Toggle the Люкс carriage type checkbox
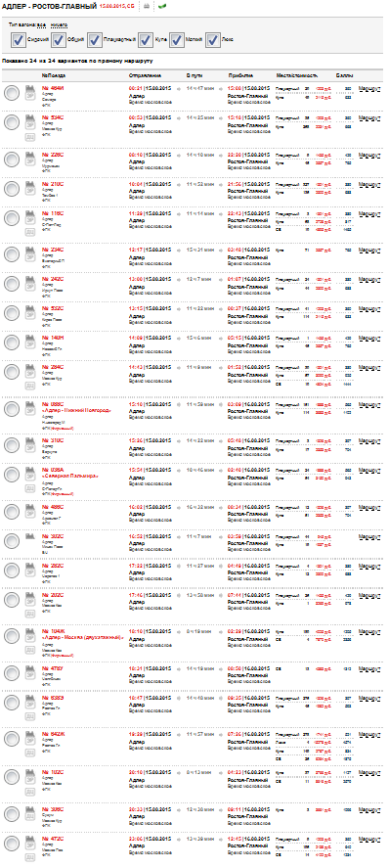 point(213,40)
